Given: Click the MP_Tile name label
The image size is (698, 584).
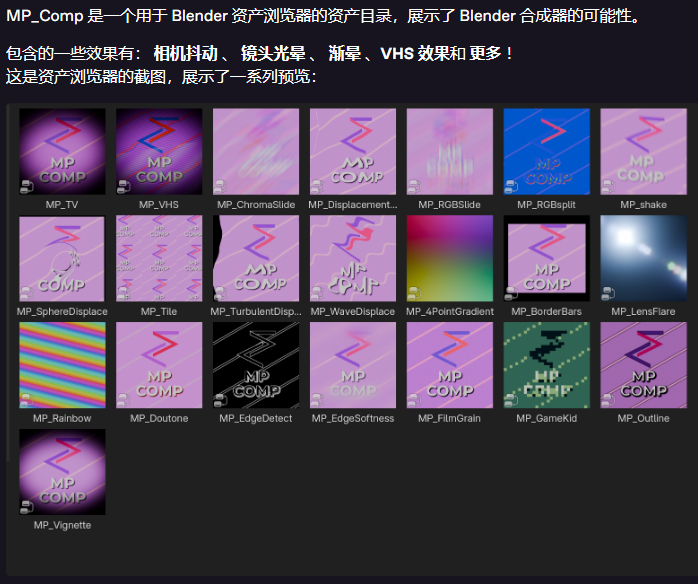Looking at the screenshot, I should pyautogui.click(x=159, y=312).
